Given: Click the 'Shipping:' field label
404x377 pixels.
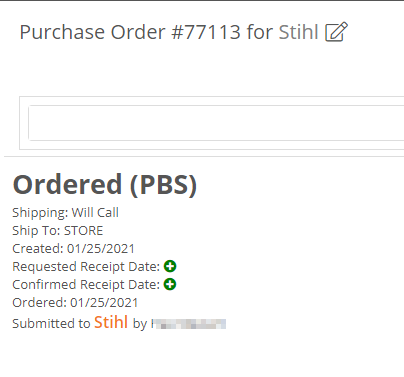Looking at the screenshot, I should click(40, 213).
